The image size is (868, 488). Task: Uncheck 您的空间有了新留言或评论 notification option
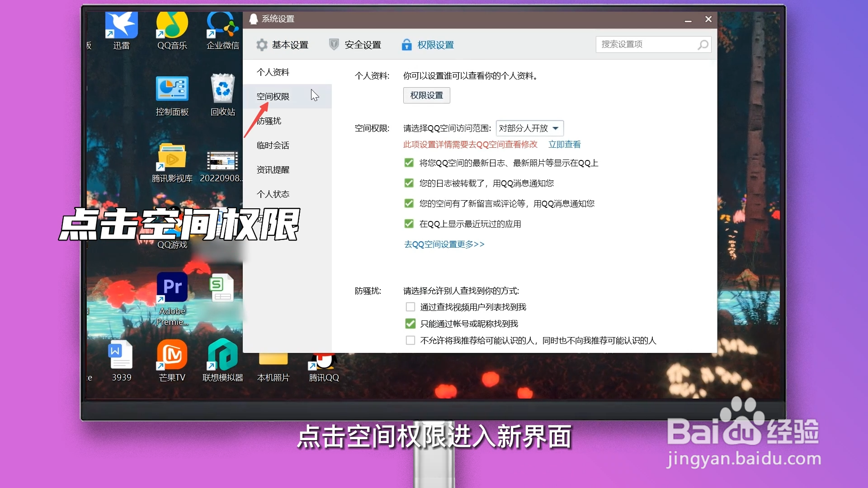[x=409, y=203]
